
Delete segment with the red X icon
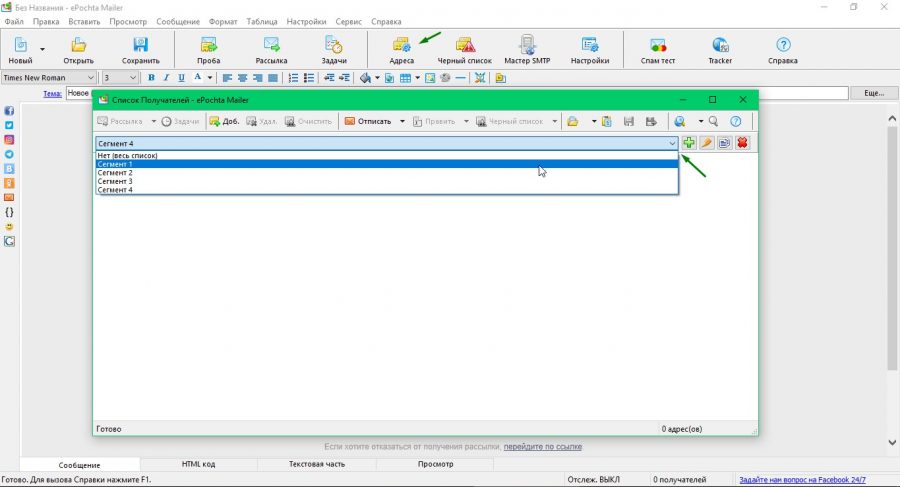pos(742,143)
